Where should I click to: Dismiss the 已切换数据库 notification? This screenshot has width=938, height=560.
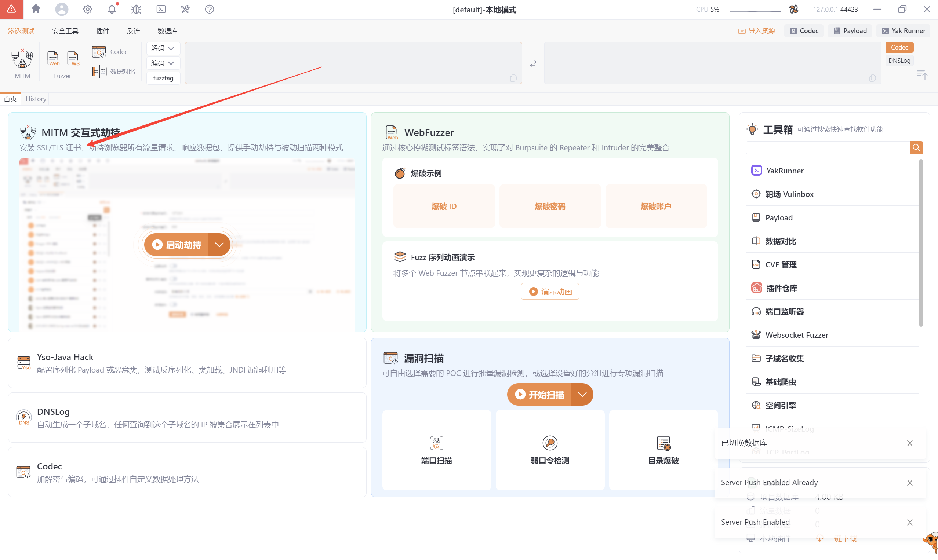(x=910, y=443)
